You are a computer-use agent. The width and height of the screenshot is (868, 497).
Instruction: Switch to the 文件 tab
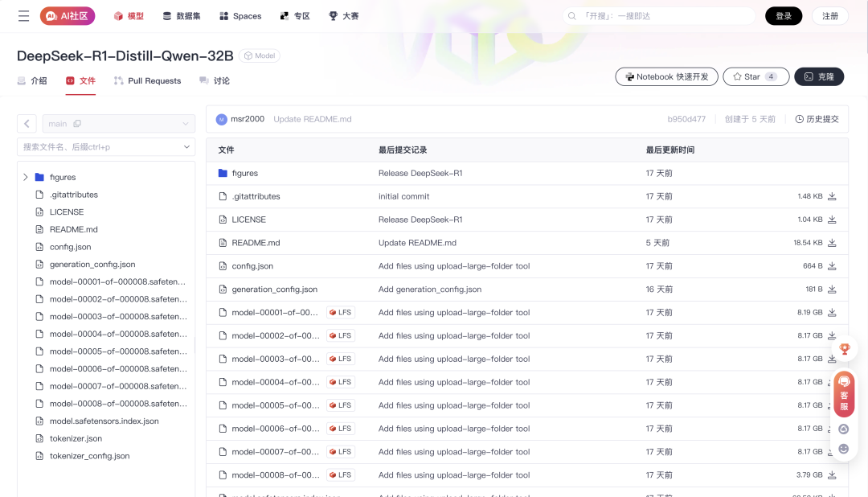pos(80,81)
